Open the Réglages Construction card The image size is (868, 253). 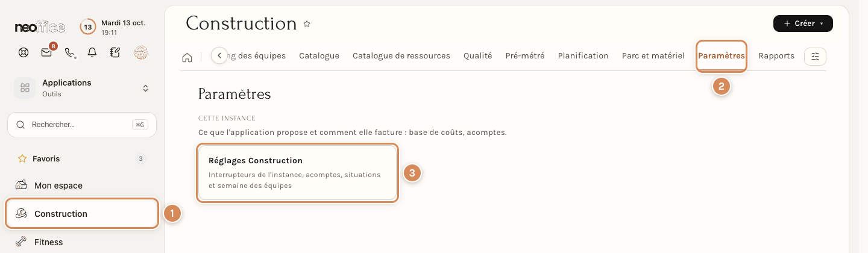coord(298,173)
